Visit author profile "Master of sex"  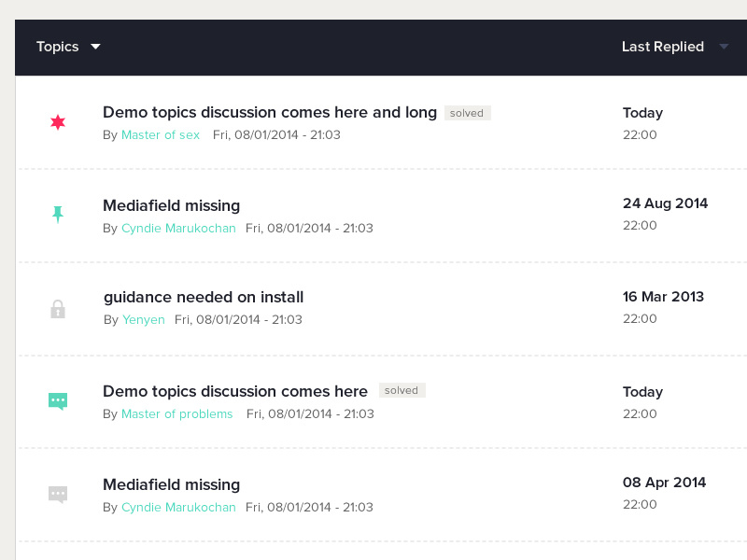point(161,135)
